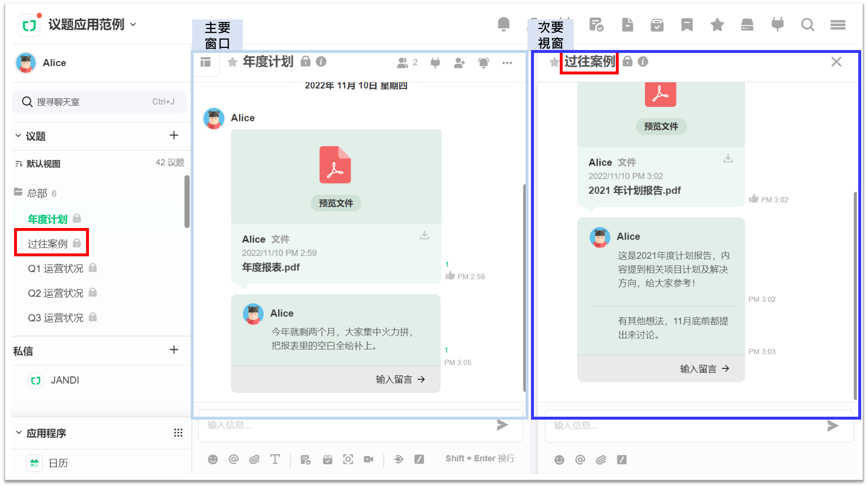The image size is (868, 487).
Task: Open the JANDI direct message
Action: pos(64,380)
